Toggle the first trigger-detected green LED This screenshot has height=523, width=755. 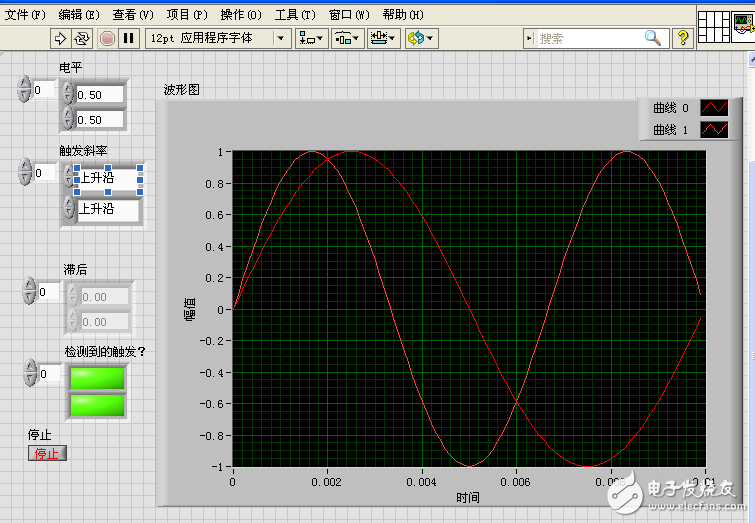(97, 377)
